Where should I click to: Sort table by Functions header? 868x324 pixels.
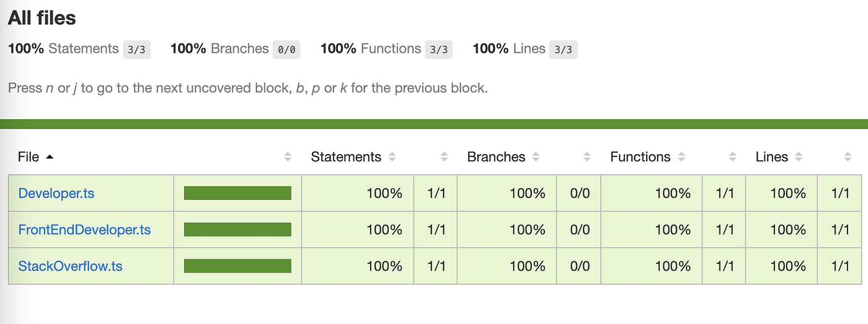tap(640, 157)
